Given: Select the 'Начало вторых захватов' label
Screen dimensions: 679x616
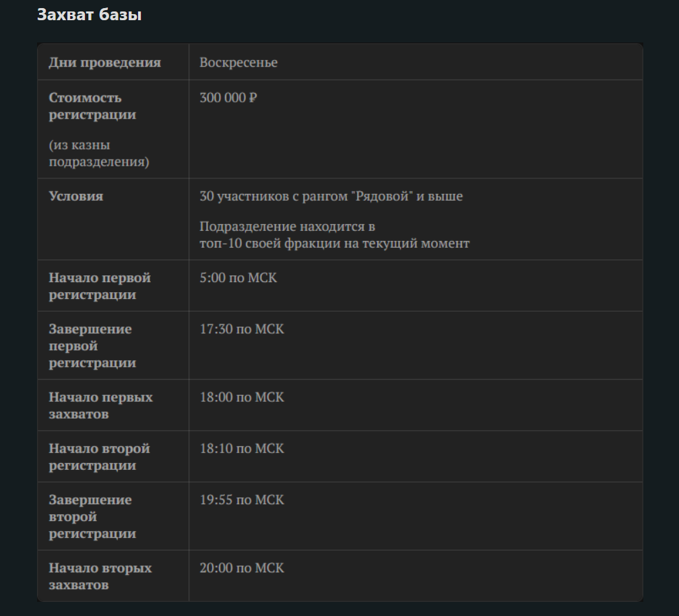Looking at the screenshot, I should coord(100,576).
